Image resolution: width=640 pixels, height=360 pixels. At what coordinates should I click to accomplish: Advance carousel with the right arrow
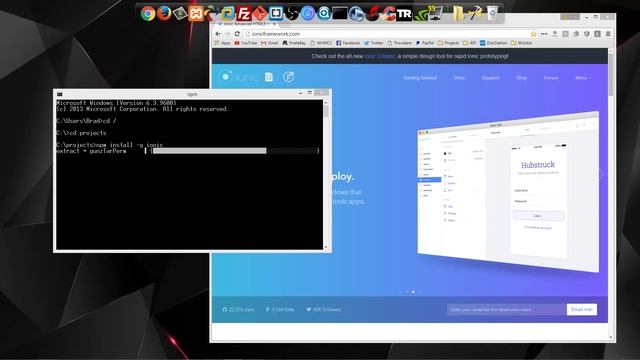602,175
